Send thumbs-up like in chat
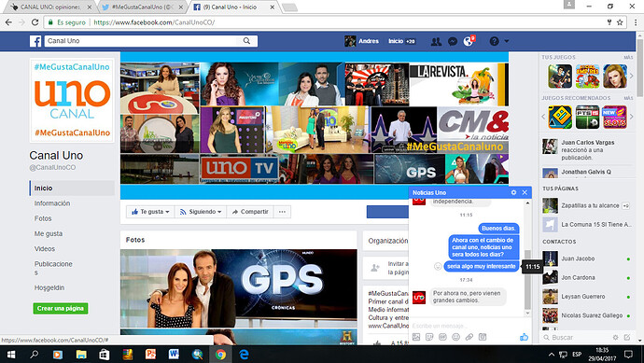Viewport: 644px width, 363px height. pos(524,337)
